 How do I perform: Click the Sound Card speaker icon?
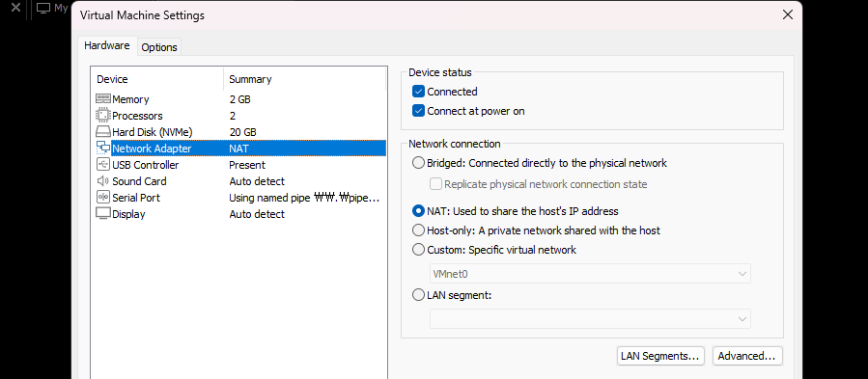103,181
